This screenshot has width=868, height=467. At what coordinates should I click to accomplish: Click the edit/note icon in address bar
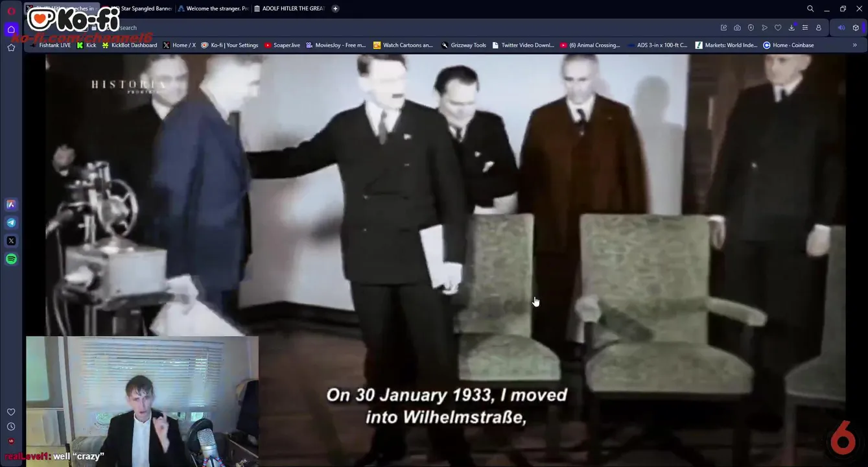point(723,28)
